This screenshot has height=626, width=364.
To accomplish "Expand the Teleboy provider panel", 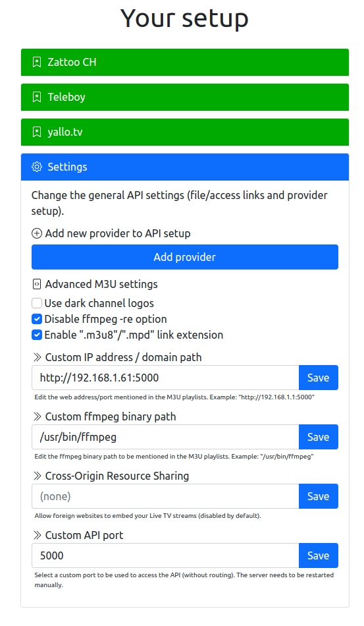I will 184,97.
